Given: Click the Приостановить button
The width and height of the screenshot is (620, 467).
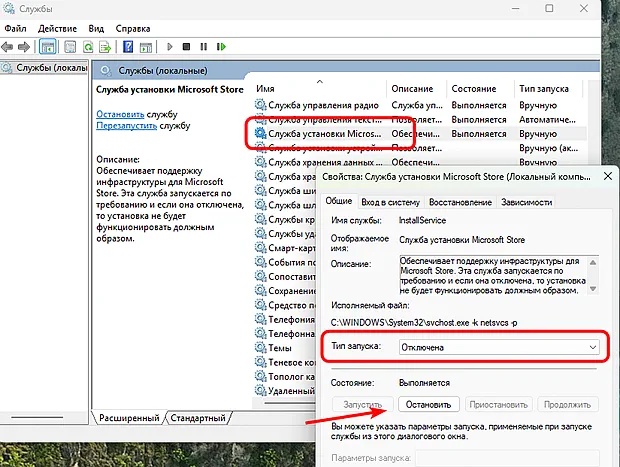Looking at the screenshot, I should click(x=498, y=405).
